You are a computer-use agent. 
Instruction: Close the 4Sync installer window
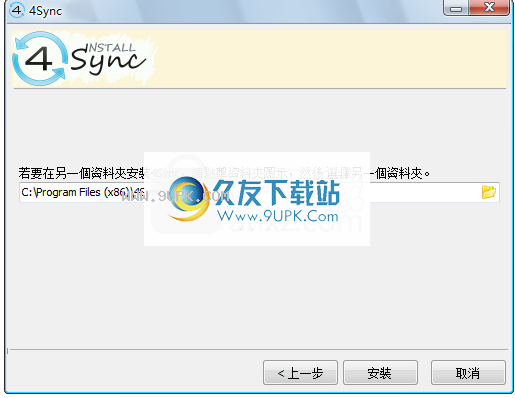coord(489,7)
